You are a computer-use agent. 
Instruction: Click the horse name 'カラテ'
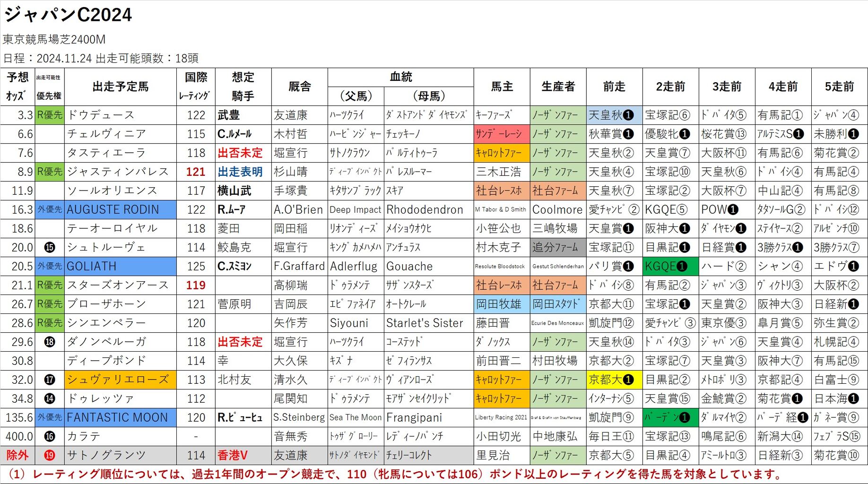84,436
